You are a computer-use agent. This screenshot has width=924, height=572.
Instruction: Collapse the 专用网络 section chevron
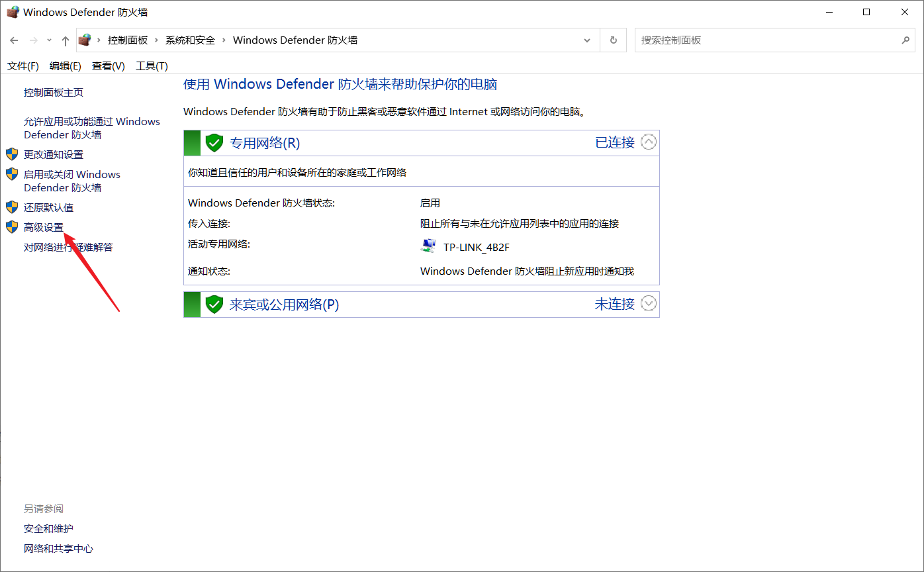pyautogui.click(x=649, y=142)
